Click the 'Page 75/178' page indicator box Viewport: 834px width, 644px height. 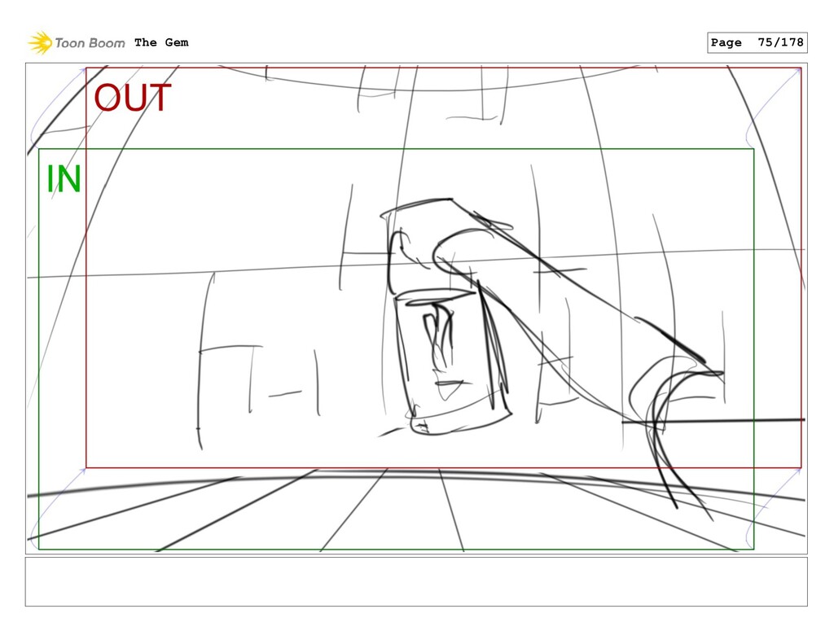(757, 42)
